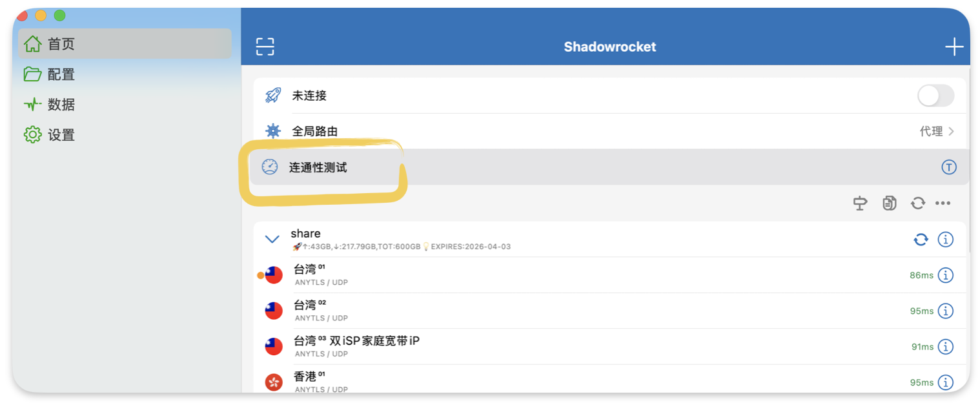Go to the 设置 sidebar tab

(x=61, y=135)
